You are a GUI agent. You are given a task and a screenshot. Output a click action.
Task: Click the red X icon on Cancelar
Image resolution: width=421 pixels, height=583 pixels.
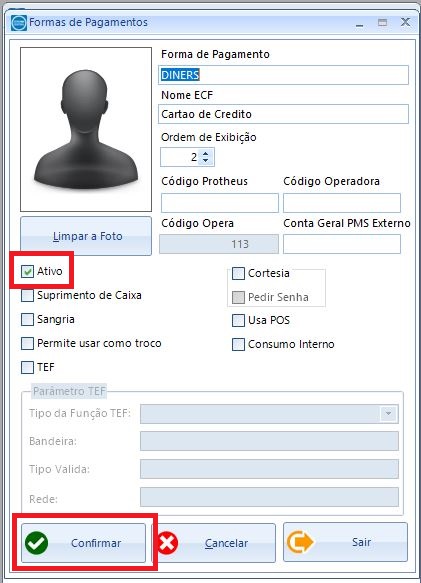(x=167, y=543)
